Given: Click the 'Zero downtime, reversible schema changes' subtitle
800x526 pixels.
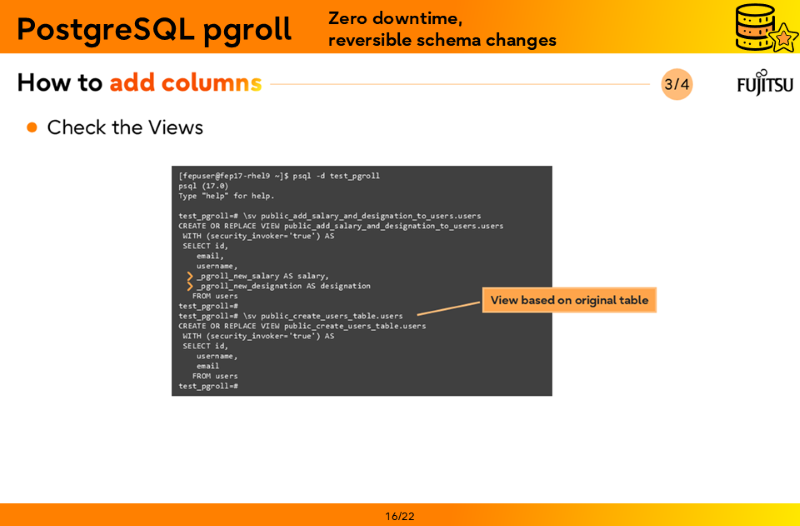Looking at the screenshot, I should [442, 29].
